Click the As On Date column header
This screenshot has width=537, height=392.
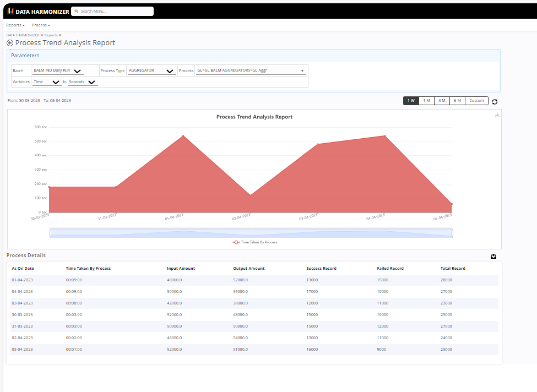coord(23,269)
